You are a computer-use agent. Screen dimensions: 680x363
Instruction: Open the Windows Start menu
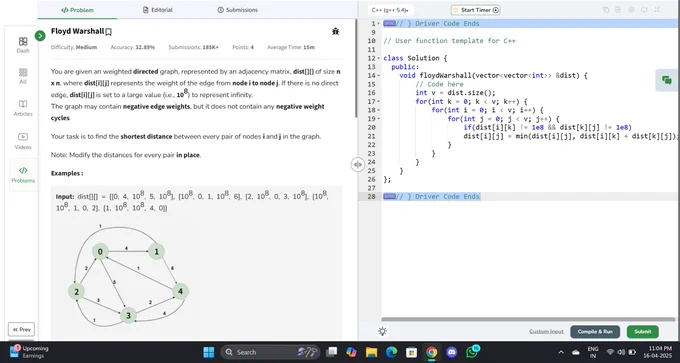click(209, 352)
